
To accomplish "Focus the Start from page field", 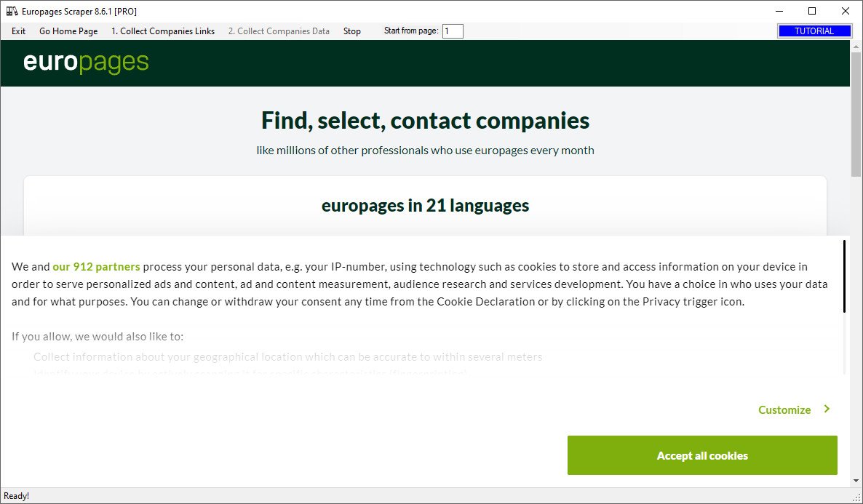I will pos(453,31).
